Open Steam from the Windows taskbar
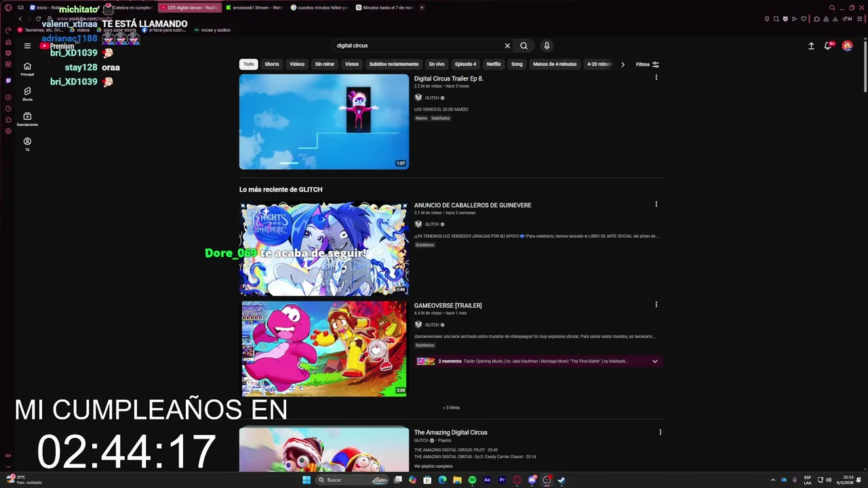This screenshot has width=868, height=488. point(561,480)
